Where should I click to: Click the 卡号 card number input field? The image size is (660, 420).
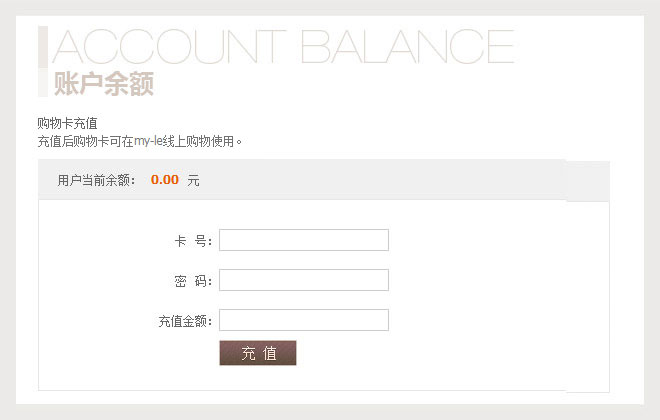pyautogui.click(x=303, y=240)
